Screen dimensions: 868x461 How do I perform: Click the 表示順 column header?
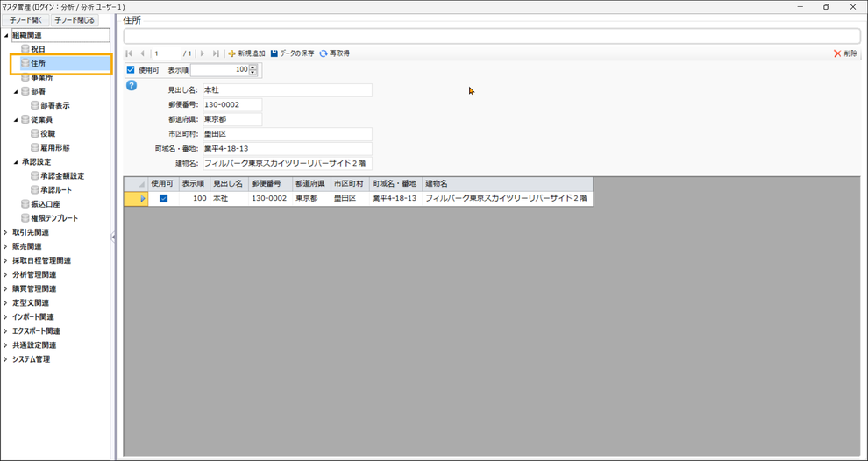tap(195, 184)
